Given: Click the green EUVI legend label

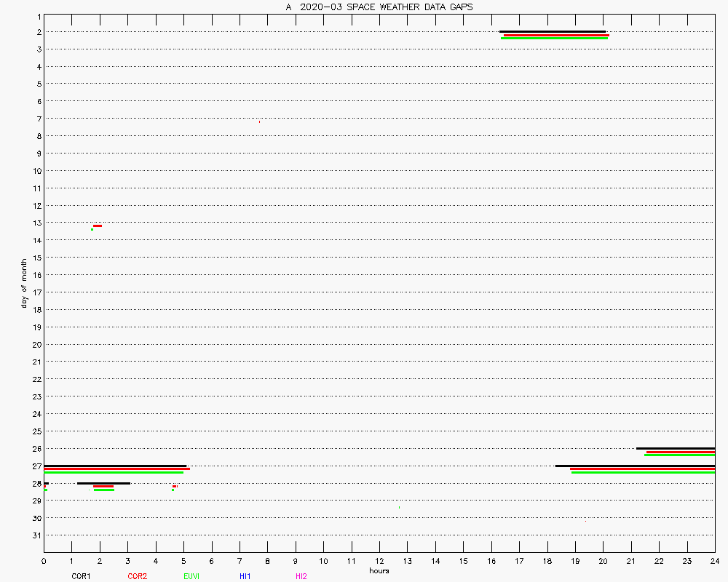Looking at the screenshot, I should click(x=191, y=576).
